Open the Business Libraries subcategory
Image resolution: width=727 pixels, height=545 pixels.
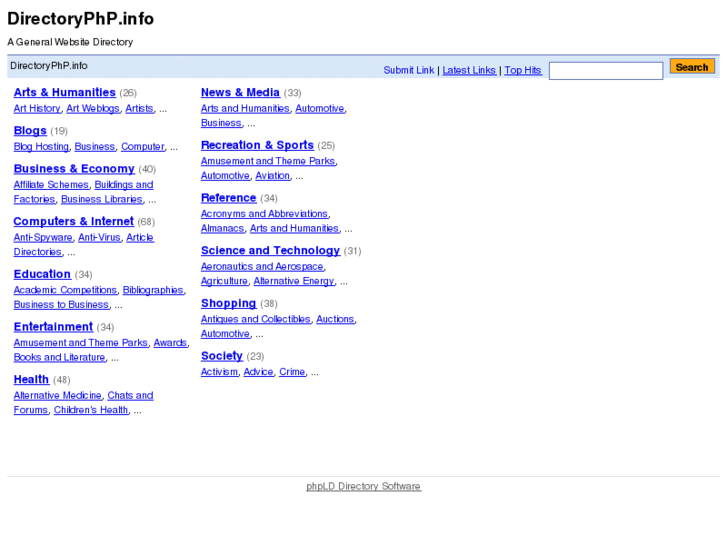102,199
